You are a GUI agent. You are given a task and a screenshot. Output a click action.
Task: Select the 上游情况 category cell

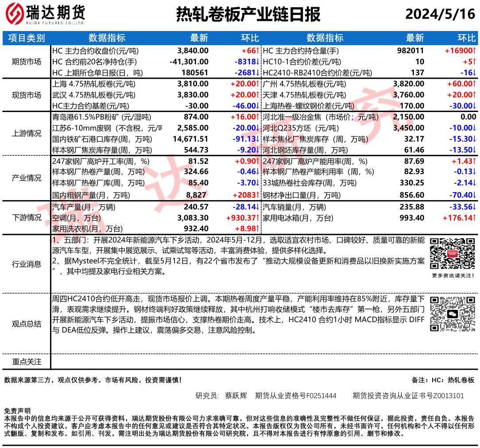[x=27, y=133]
